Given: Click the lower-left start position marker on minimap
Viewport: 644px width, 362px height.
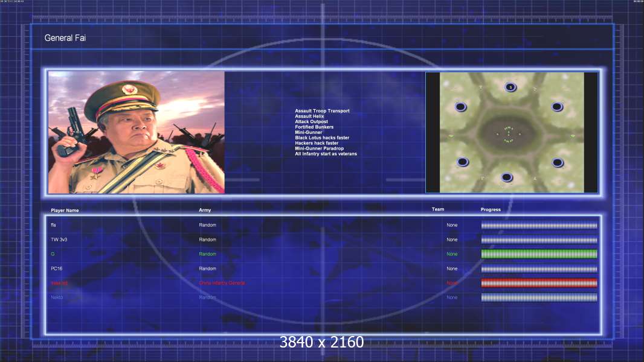Looking at the screenshot, I should pyautogui.click(x=463, y=162).
